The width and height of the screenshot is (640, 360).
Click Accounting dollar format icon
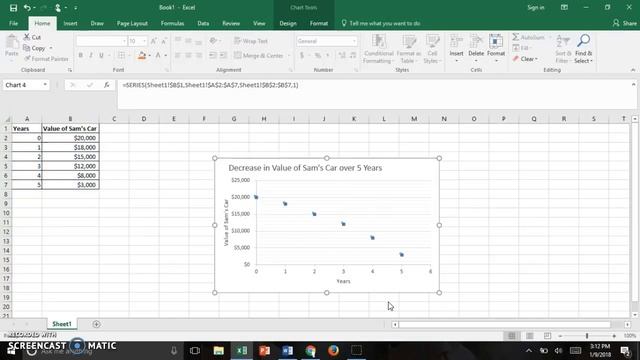click(302, 56)
